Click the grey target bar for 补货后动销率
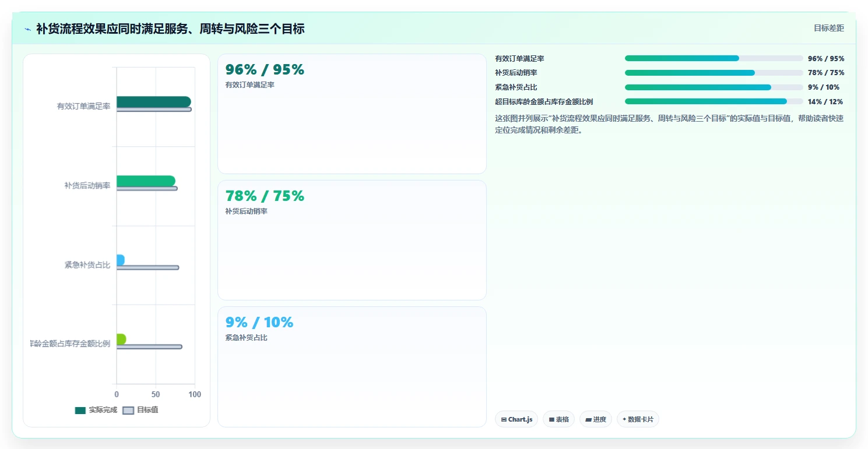 147,188
